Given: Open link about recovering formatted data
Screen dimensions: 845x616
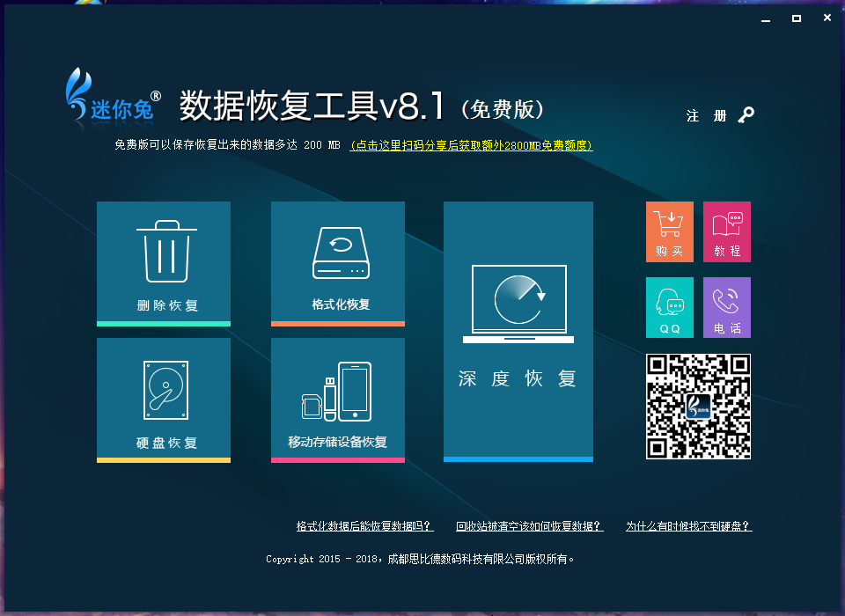Looking at the screenshot, I should pyautogui.click(x=364, y=526).
